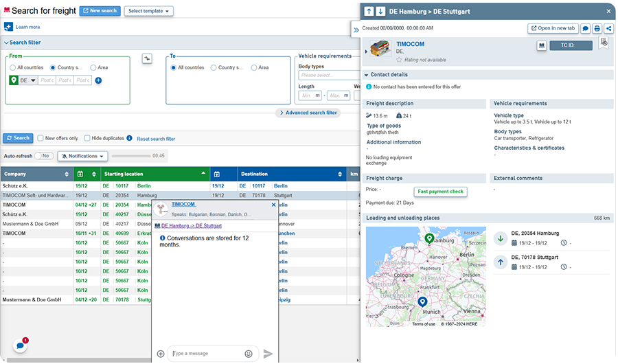Enable the New offers only checkbox
Viewport: 618px width, 364px height.
click(x=41, y=138)
